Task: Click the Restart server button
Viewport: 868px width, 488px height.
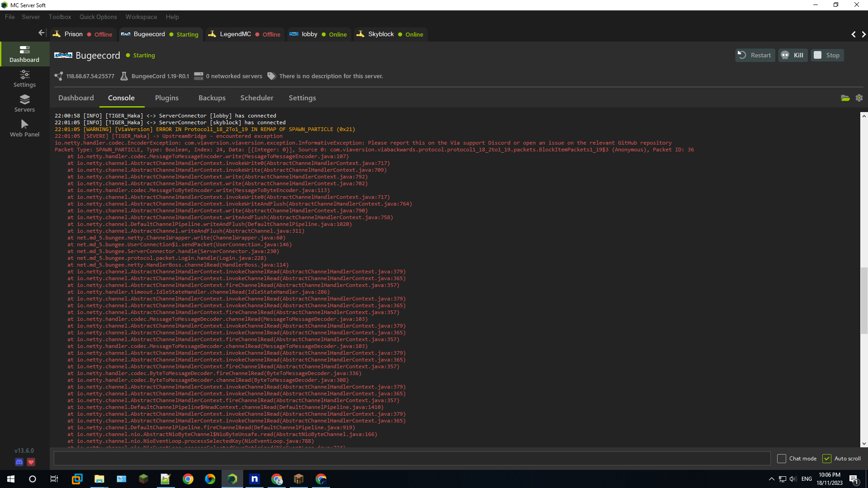Action: pyautogui.click(x=755, y=55)
